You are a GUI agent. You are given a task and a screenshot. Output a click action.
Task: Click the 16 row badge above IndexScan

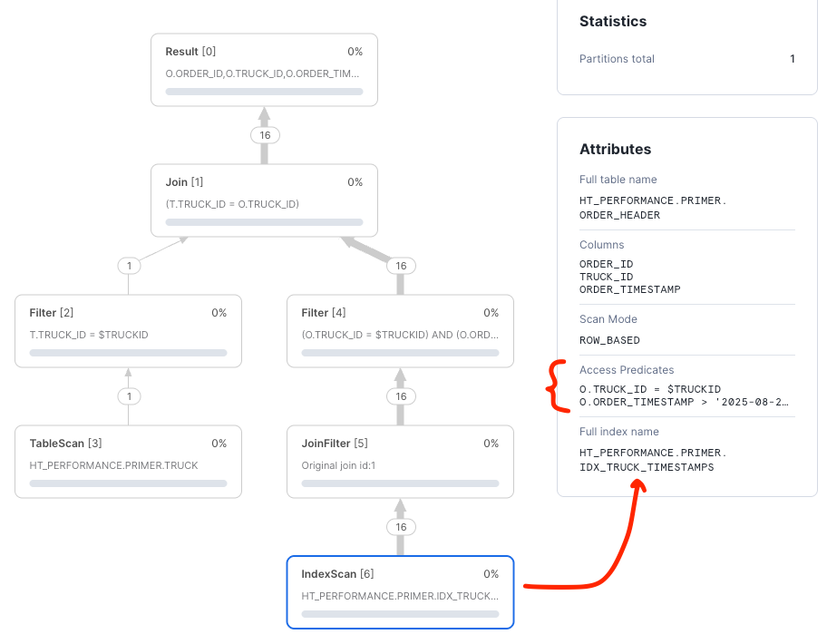tap(401, 527)
